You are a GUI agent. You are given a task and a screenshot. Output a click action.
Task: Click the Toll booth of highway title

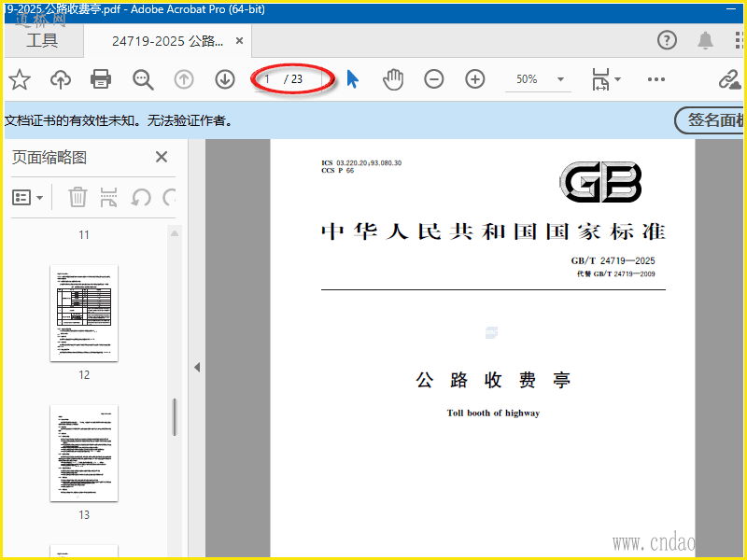(x=493, y=413)
